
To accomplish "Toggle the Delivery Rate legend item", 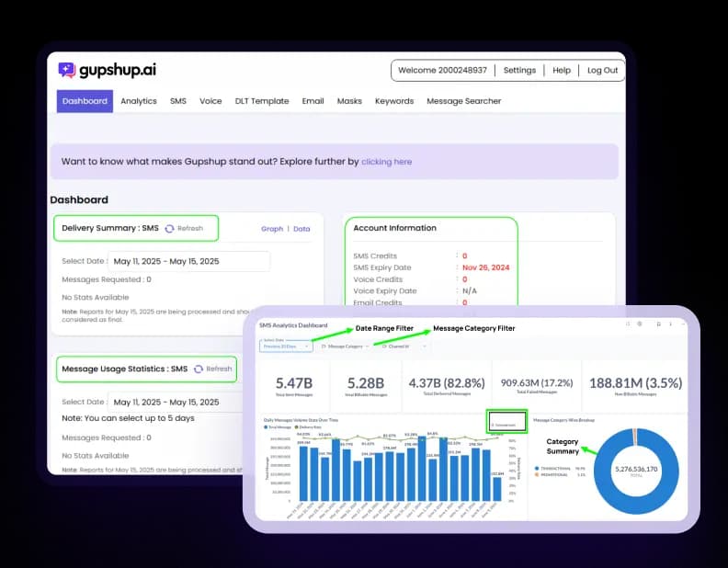I will coord(308,427).
